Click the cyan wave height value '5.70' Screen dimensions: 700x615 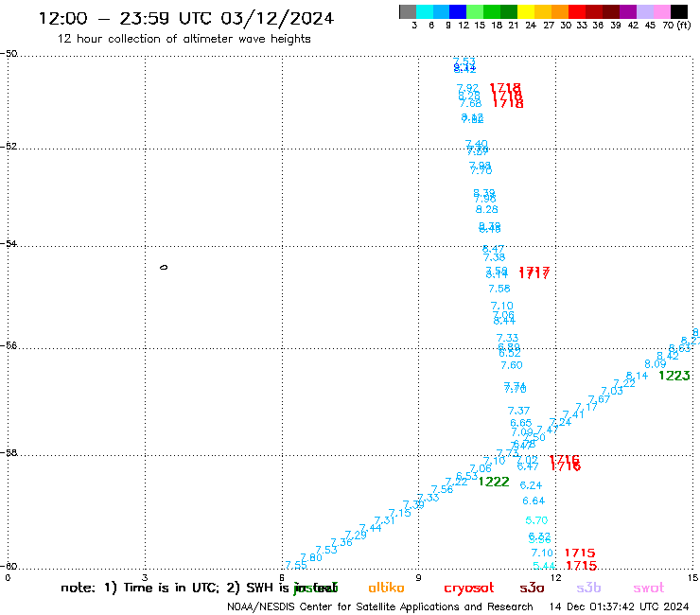pyautogui.click(x=536, y=520)
